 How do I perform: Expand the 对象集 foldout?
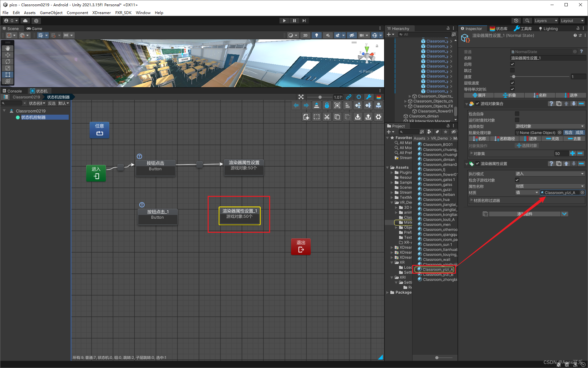tap(472, 153)
